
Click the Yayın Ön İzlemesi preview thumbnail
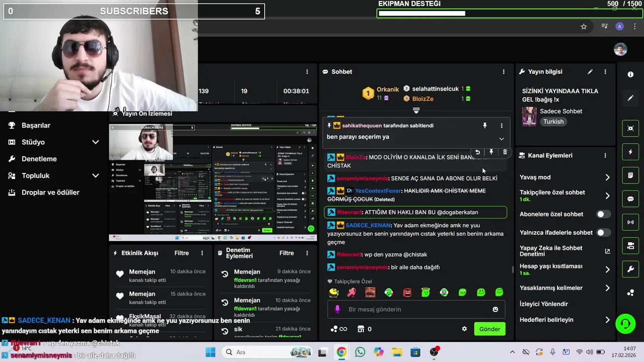213,183
